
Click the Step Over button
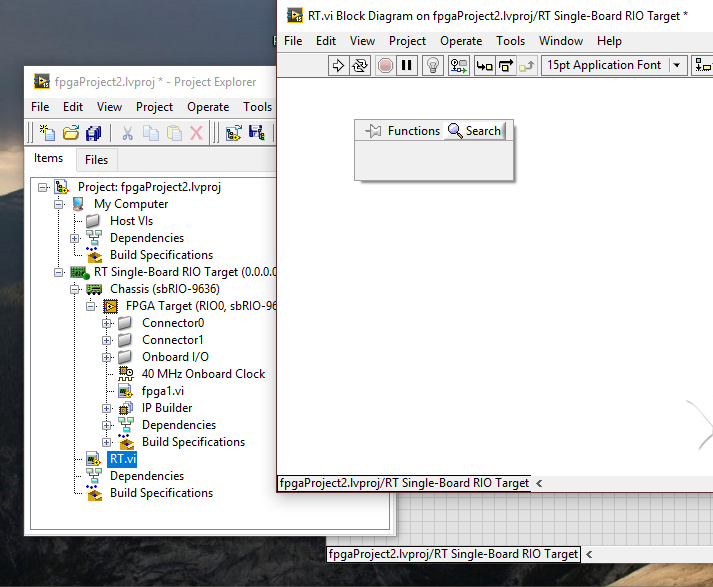pos(506,65)
